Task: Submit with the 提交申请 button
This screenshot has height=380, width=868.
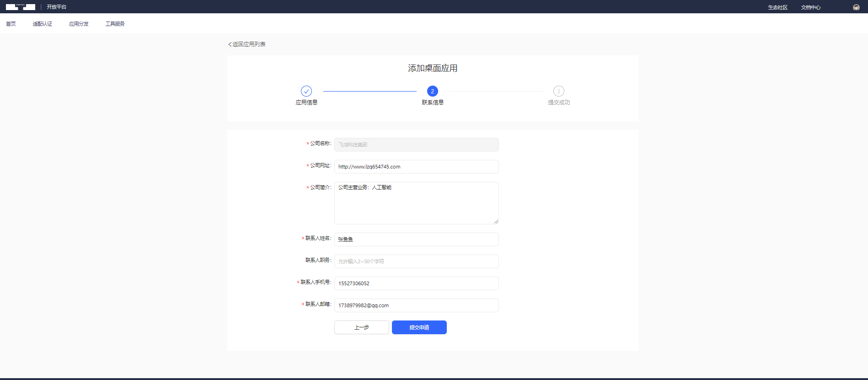Action: 419,327
